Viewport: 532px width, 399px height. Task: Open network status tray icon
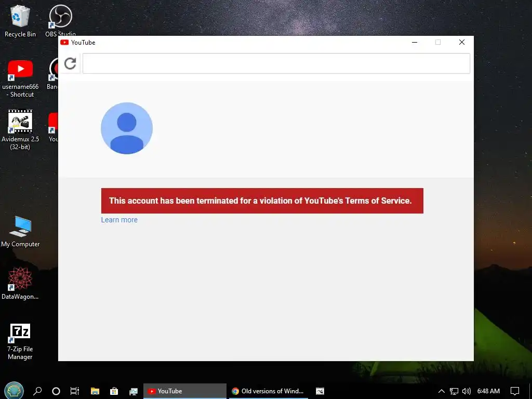point(454,391)
